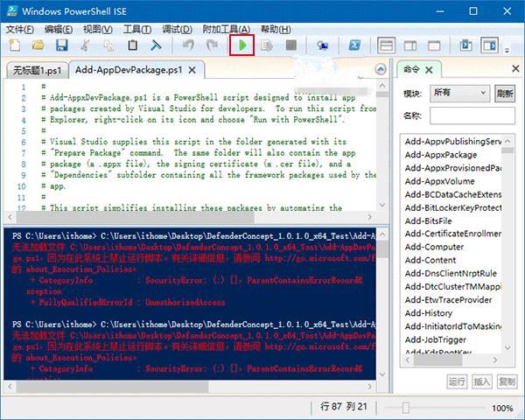Open the 帮助(H) menu

pyautogui.click(x=276, y=30)
